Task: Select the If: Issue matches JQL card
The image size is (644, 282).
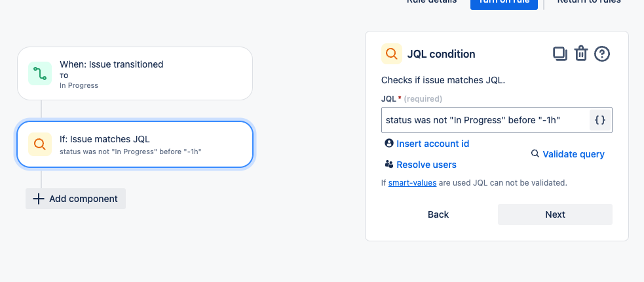Action: coord(135,144)
